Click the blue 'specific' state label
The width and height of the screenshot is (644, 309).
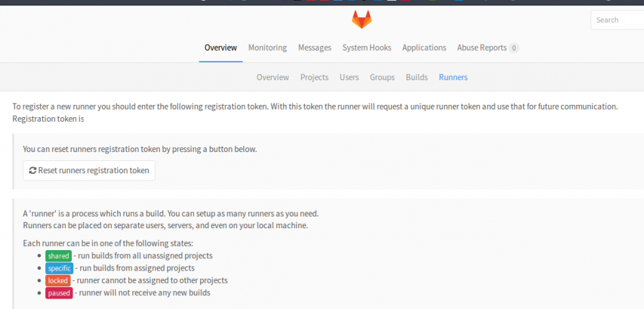pos(60,268)
